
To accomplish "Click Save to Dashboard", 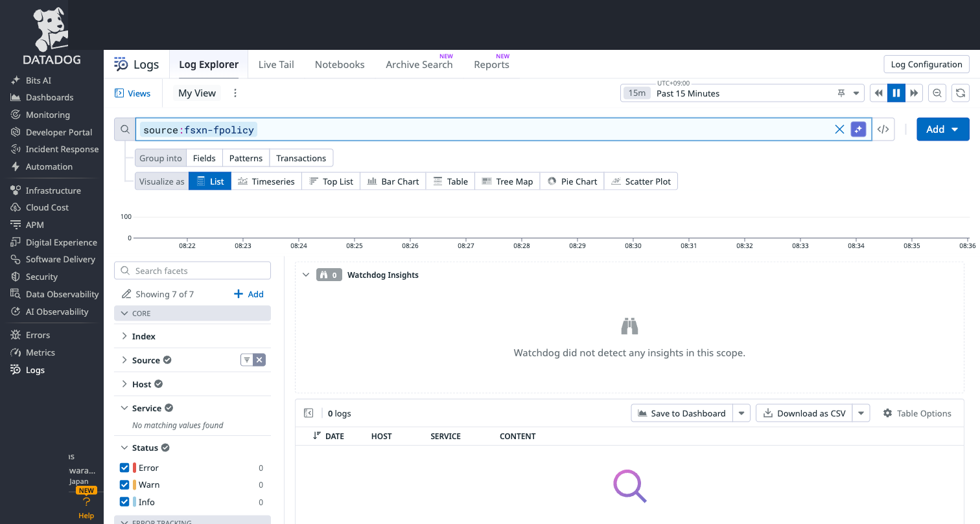I will [682, 413].
